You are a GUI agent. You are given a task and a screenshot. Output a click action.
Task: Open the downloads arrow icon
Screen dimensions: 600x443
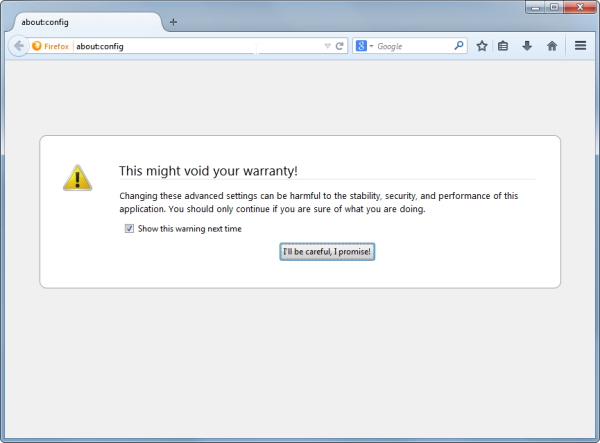(527, 46)
